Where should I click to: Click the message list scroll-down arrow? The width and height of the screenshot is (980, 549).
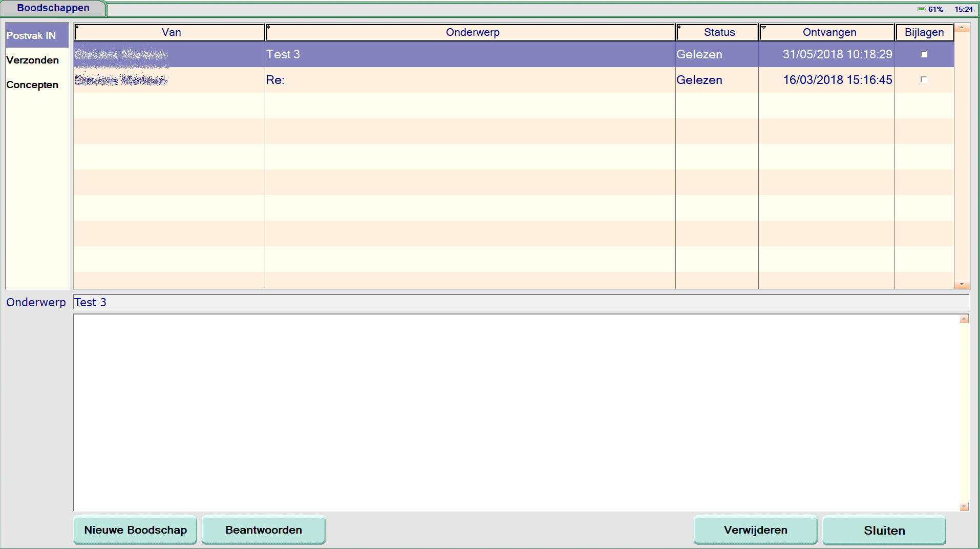(x=962, y=285)
